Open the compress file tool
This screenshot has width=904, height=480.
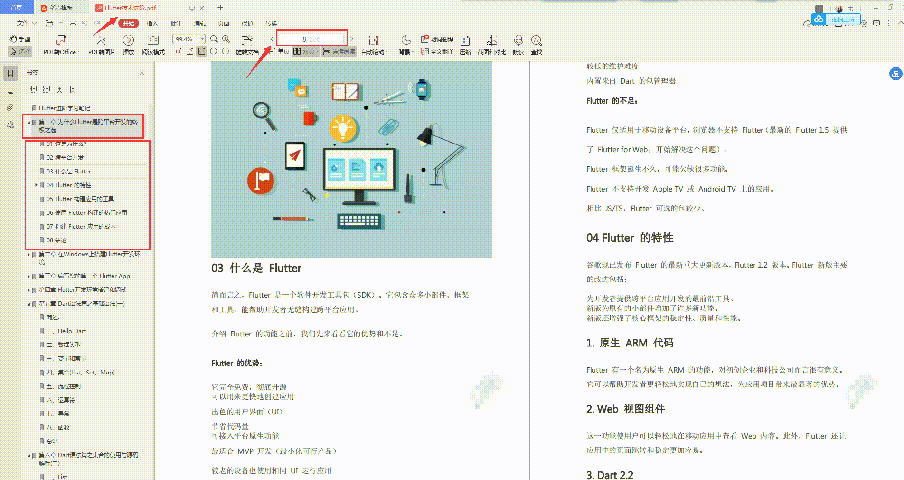point(465,44)
